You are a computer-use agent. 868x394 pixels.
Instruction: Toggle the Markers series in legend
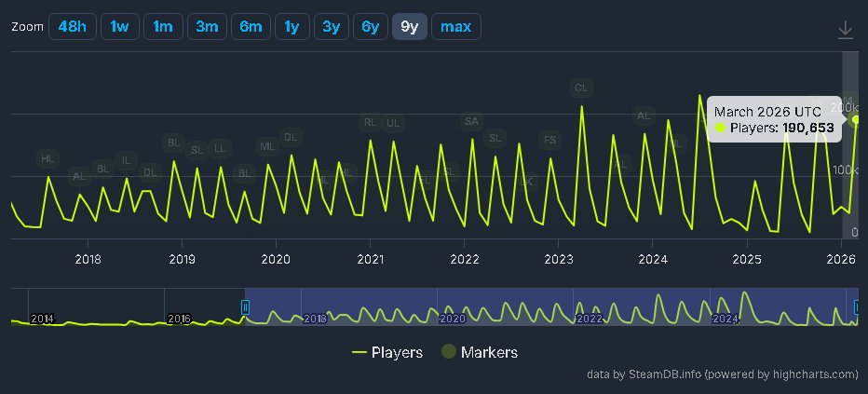coord(480,352)
